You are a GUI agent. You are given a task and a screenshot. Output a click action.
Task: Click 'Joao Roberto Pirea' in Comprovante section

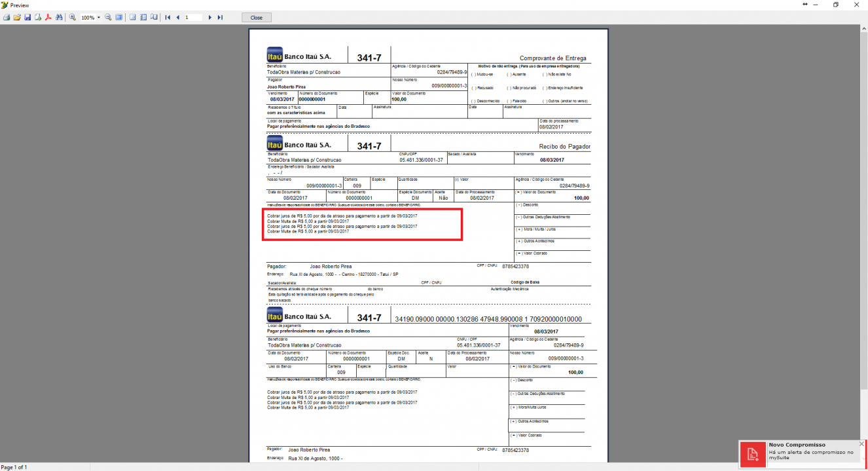point(287,87)
